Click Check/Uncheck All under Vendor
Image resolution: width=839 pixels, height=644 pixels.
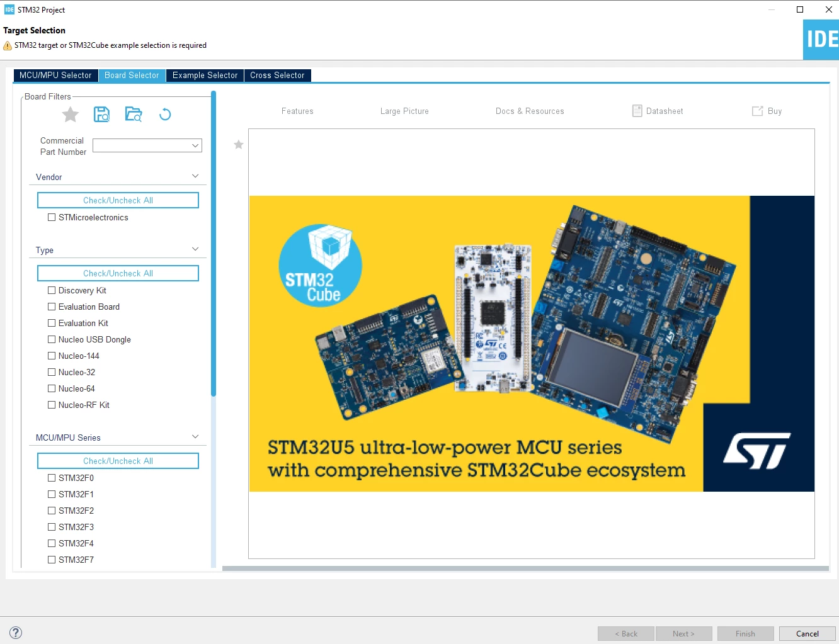(x=118, y=200)
